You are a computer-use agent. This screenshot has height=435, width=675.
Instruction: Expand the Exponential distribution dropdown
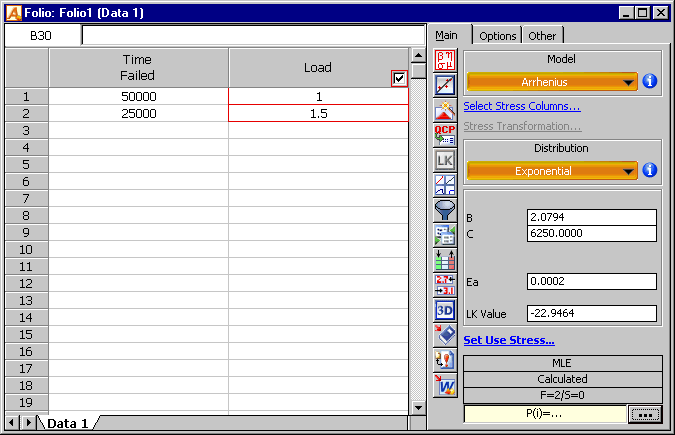(x=552, y=171)
